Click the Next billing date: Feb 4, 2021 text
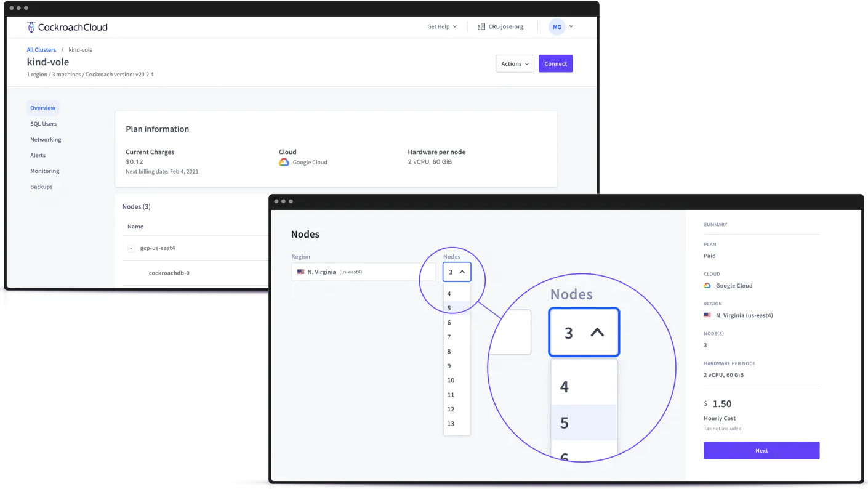 click(x=162, y=172)
